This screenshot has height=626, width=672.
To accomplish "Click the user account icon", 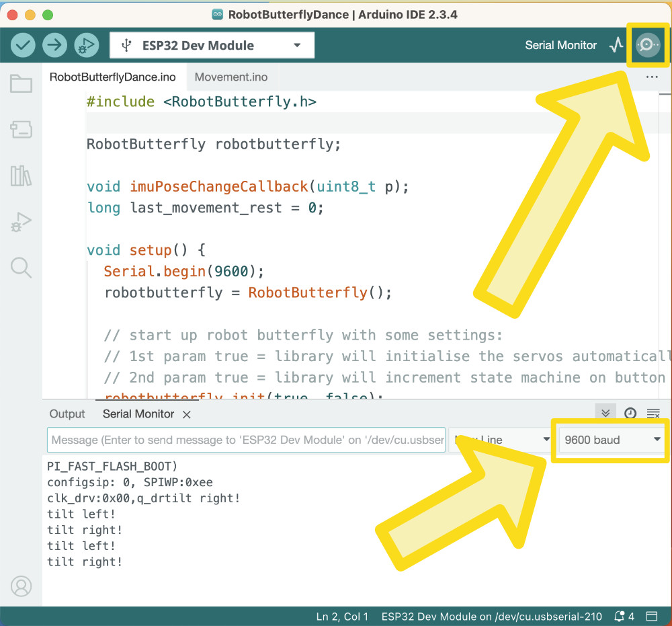I will tap(21, 586).
